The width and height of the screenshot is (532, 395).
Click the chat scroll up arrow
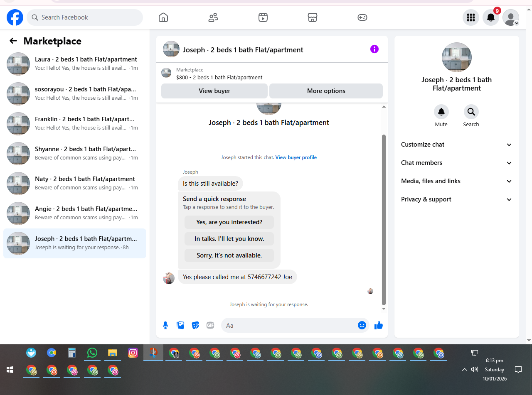(384, 107)
